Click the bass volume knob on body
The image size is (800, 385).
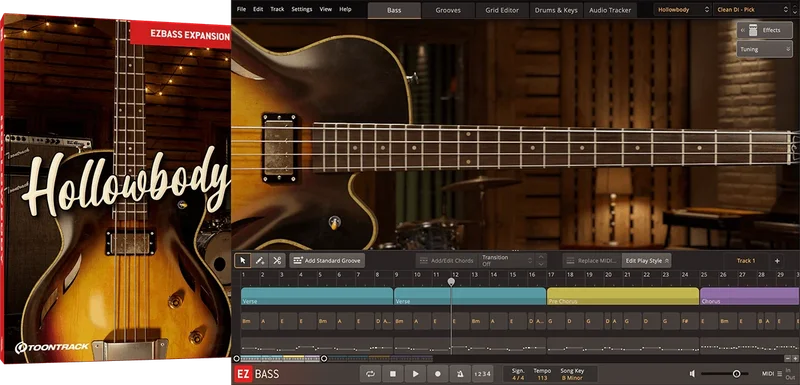[x=335, y=222]
